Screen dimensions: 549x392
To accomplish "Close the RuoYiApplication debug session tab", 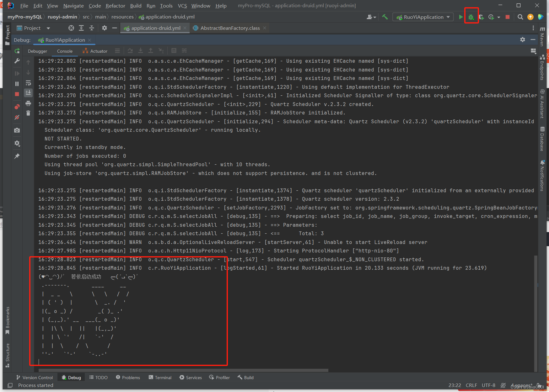I will click(x=89, y=40).
